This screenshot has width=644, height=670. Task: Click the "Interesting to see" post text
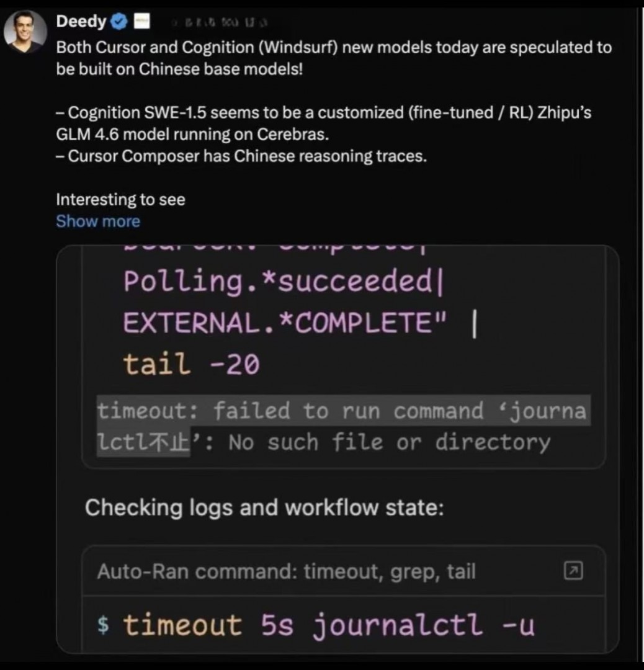(120, 200)
